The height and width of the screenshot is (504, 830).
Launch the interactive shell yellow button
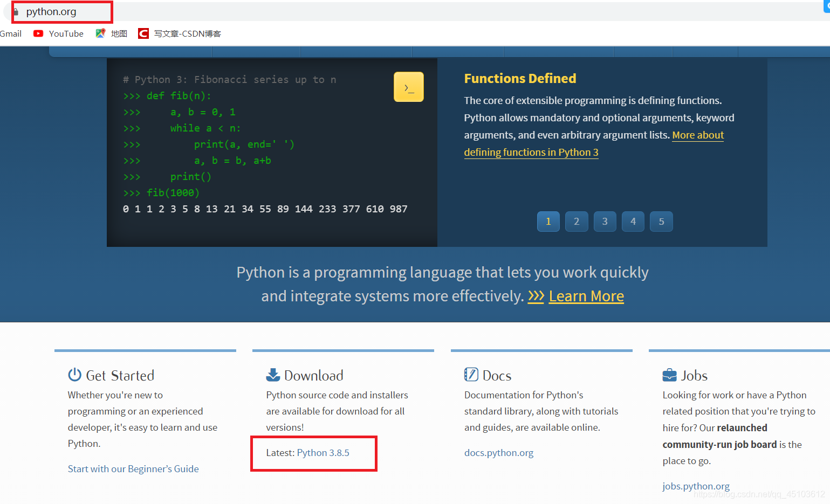409,87
